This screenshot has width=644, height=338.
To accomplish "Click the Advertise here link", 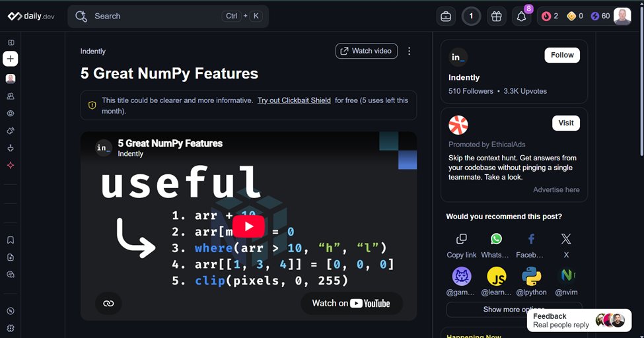I will [556, 189].
